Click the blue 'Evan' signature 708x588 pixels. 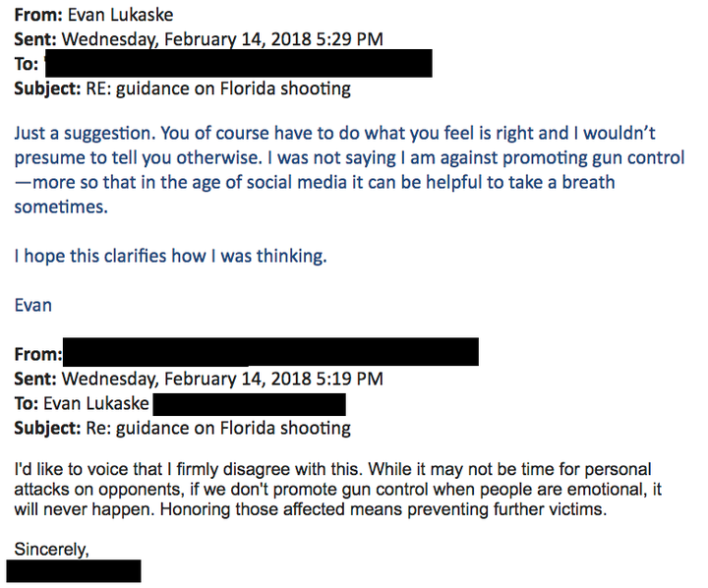point(33,305)
